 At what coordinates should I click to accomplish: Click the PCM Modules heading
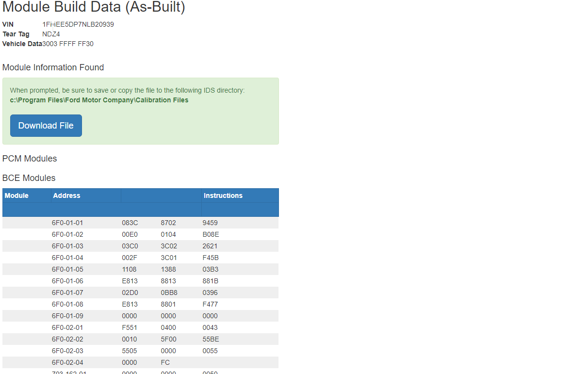click(30, 159)
